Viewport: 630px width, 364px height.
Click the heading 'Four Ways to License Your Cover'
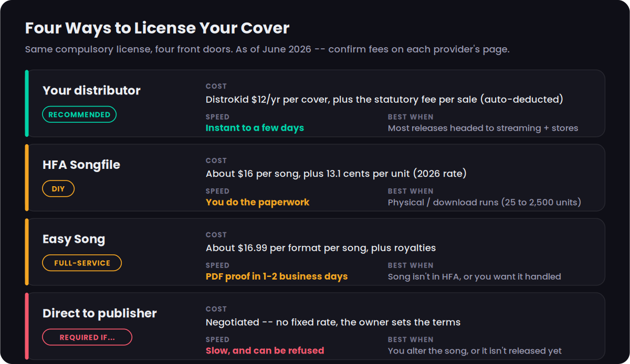pyautogui.click(x=157, y=28)
